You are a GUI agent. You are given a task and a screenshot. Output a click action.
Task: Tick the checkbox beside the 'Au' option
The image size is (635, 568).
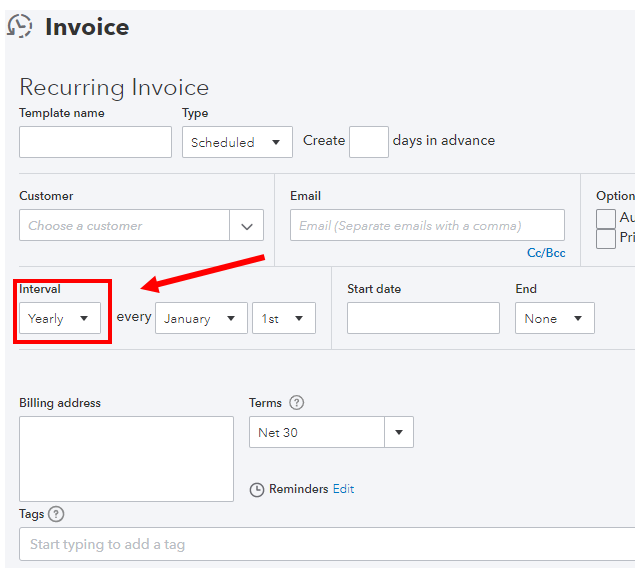coord(606,219)
